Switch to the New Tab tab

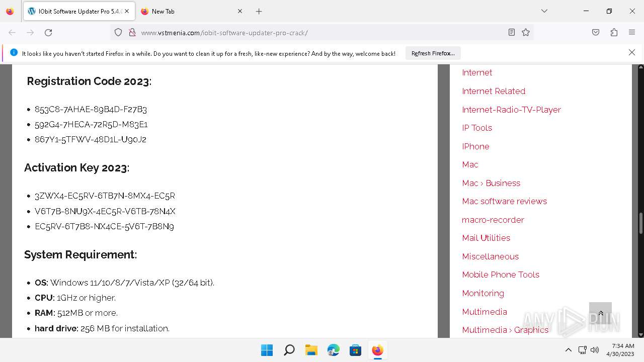click(191, 11)
